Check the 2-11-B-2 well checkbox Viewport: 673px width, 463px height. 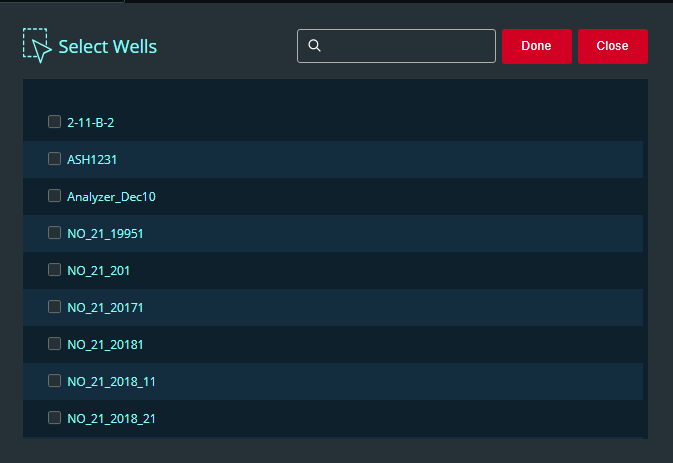(x=55, y=122)
